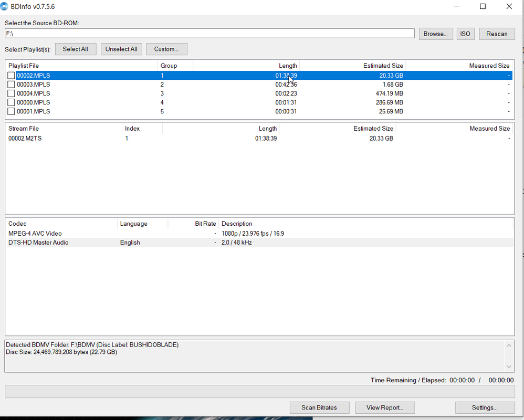Click the 474.19 MB size cell
Viewport: 524px width, 420px height.
pyautogui.click(x=389, y=93)
